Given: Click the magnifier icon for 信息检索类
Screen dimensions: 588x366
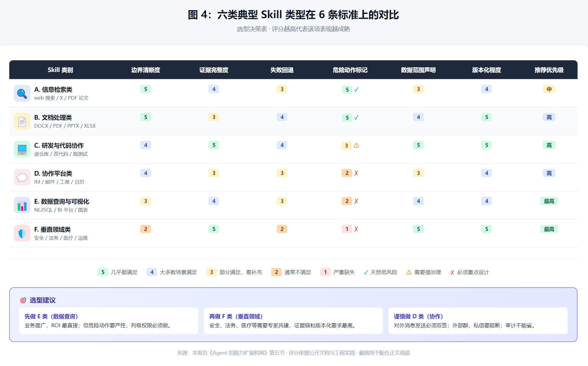Looking at the screenshot, I should [x=22, y=93].
